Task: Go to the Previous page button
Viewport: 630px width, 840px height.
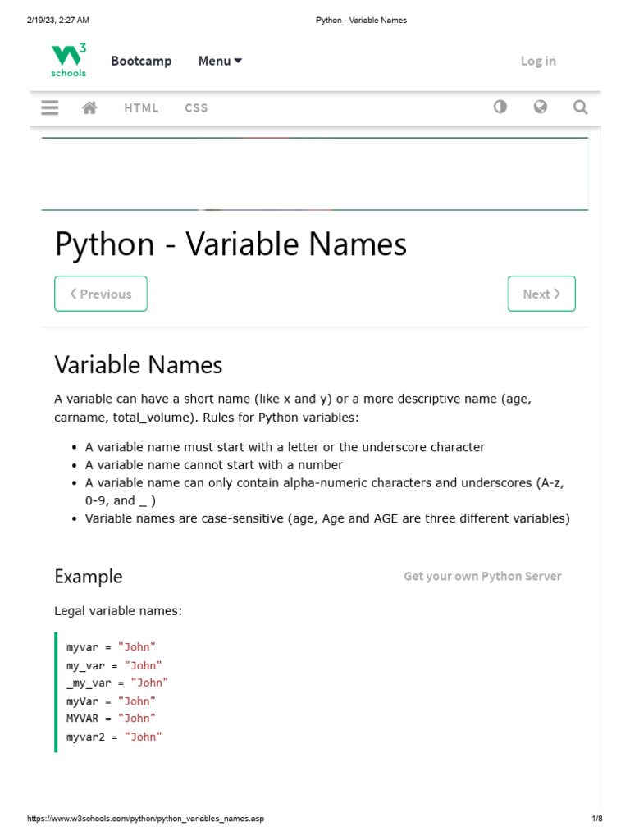Action: point(101,294)
